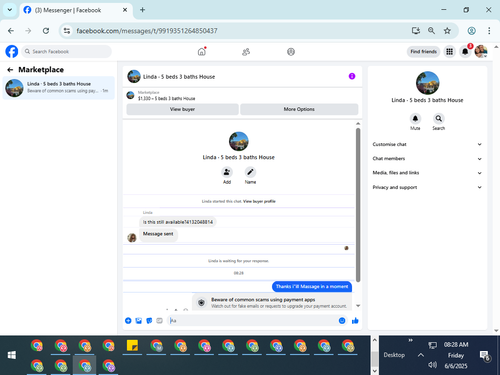
Task: View site information icon beside the URL
Action: (67, 31)
